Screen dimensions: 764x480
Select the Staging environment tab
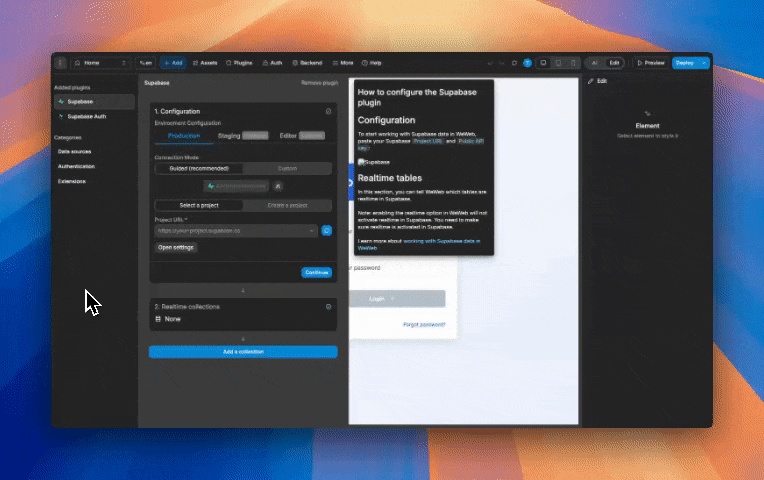243,136
